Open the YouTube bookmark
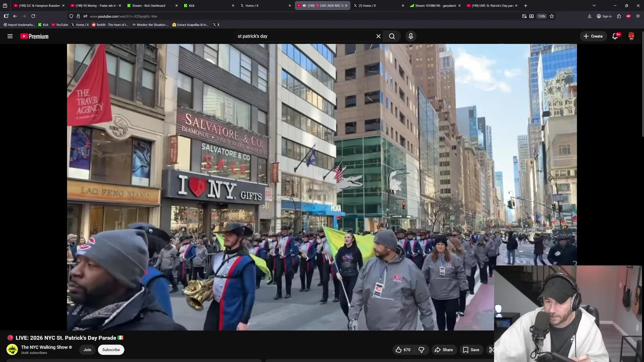The width and height of the screenshot is (644, 362). pyautogui.click(x=60, y=25)
